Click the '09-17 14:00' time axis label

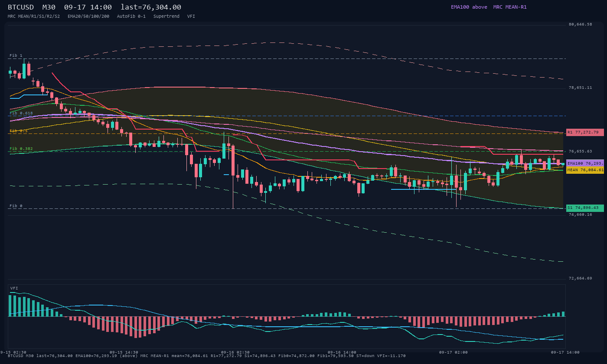point(565,352)
